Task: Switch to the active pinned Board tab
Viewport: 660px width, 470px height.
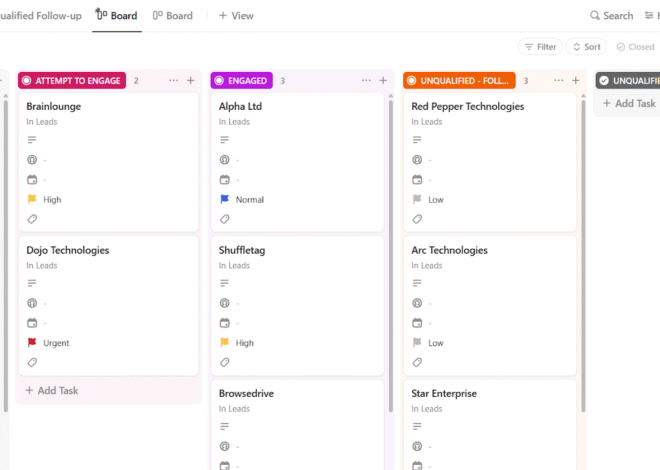Action: coord(117,16)
